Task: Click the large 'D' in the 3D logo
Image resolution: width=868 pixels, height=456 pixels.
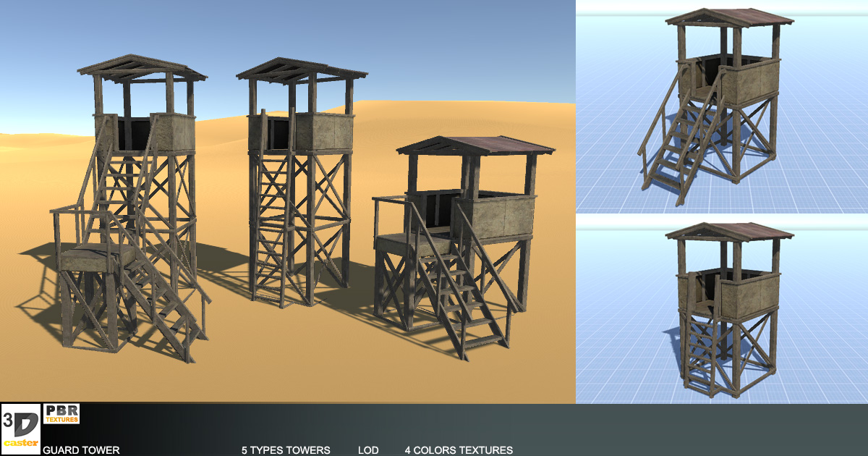Action: point(26,426)
